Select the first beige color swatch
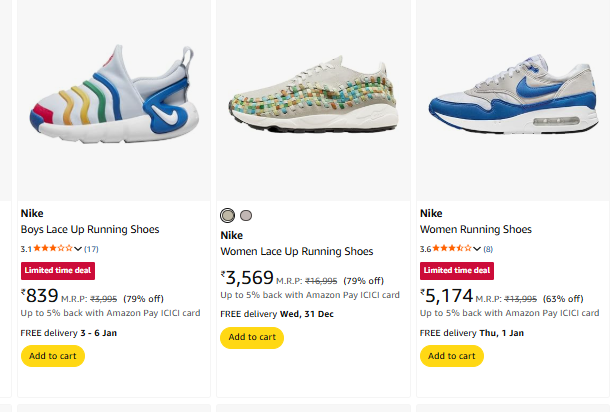This screenshot has width=615, height=412. [228, 216]
